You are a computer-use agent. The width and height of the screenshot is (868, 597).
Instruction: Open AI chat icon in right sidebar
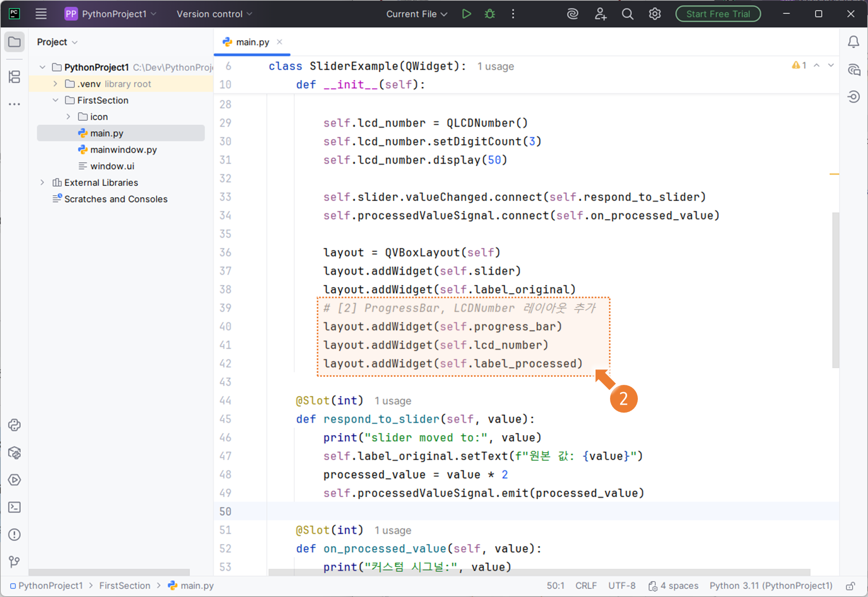[x=854, y=69]
